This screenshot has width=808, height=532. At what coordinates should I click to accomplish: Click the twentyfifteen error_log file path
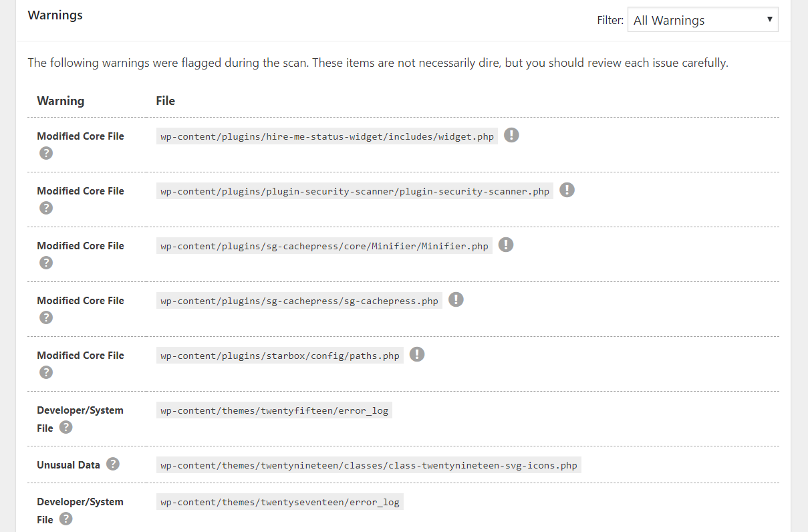274,411
